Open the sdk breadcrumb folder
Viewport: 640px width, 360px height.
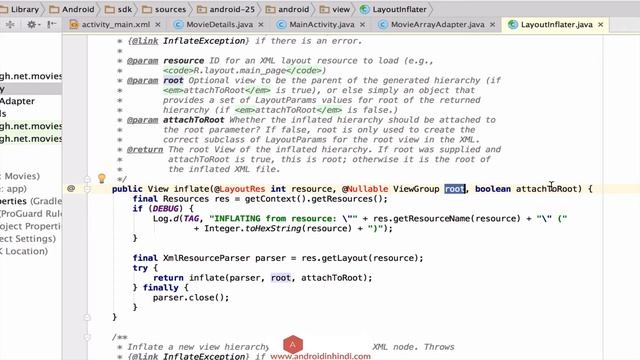coord(124,9)
